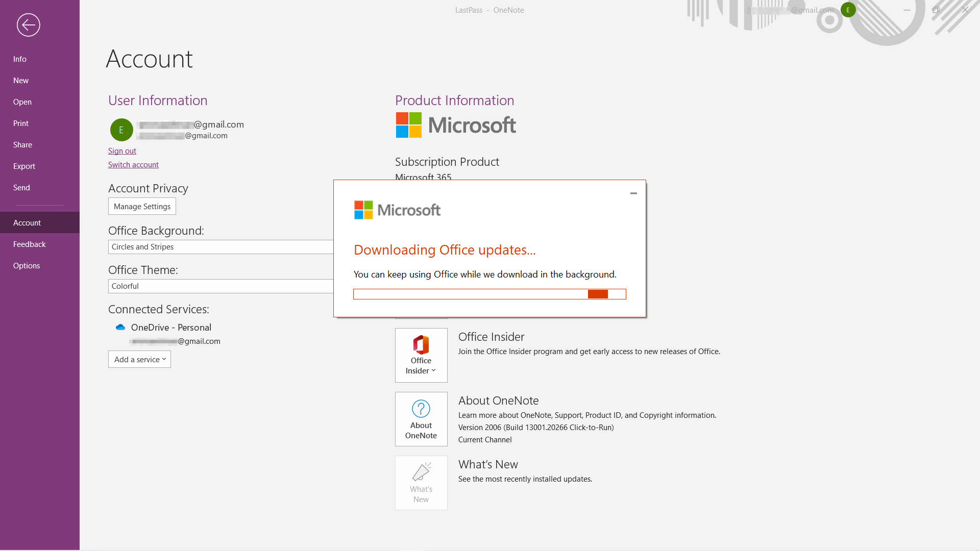Minimize the Downloading Office updates dialog

click(x=633, y=193)
